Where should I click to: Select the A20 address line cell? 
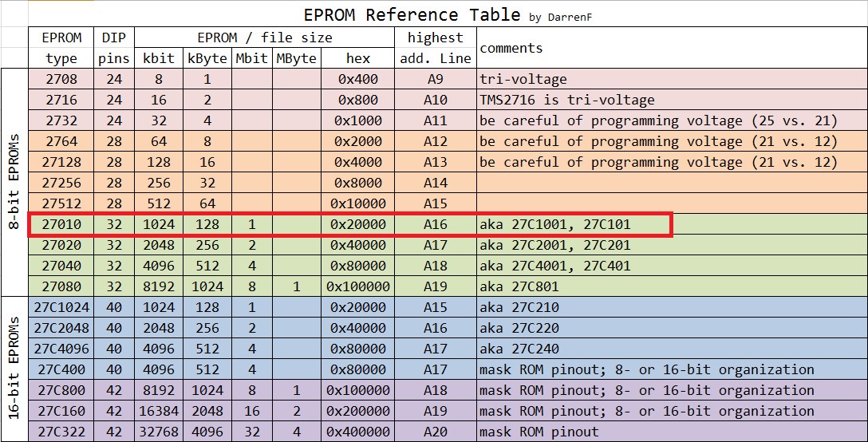point(436,432)
